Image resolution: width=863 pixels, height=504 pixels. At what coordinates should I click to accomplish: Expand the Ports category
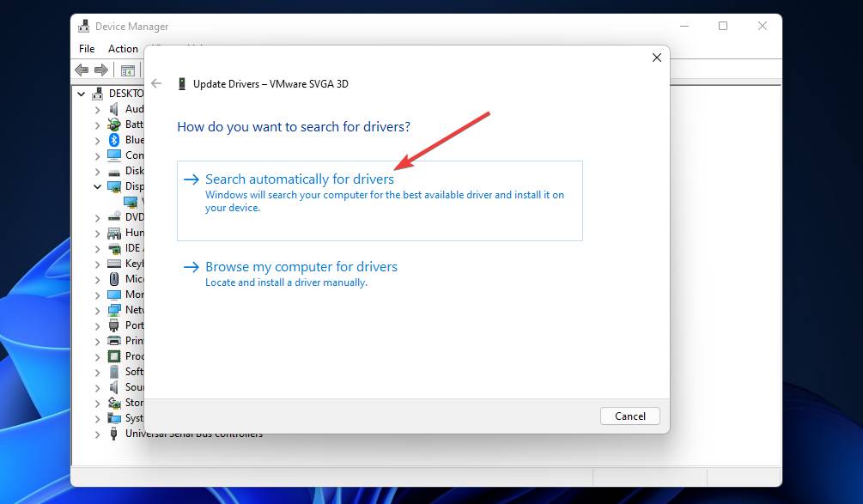pyautogui.click(x=97, y=325)
